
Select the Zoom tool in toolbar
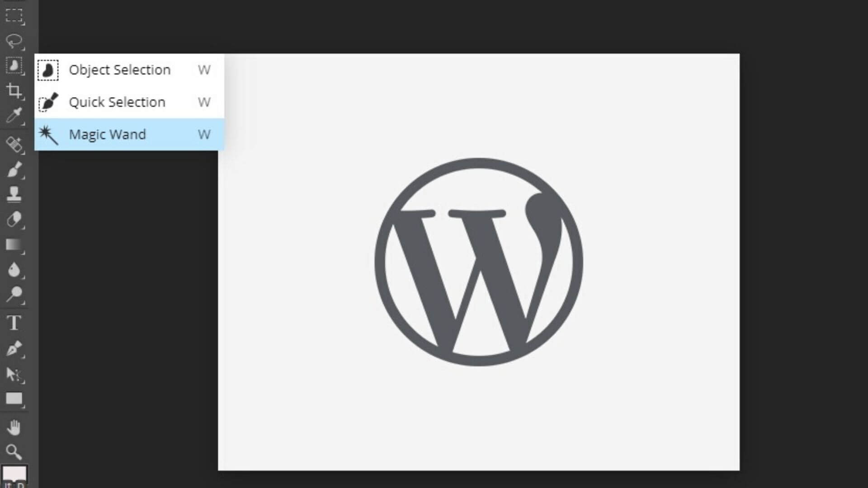point(14,452)
